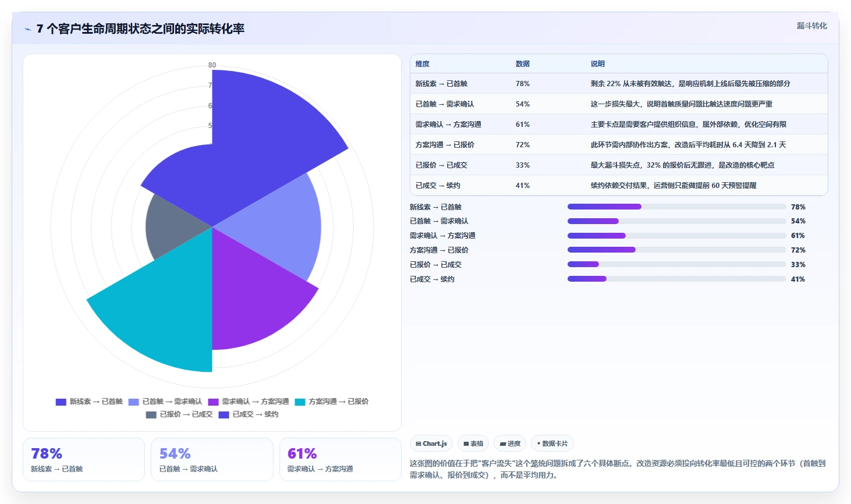Image resolution: width=851 pixels, height=504 pixels.
Task: Click the description starting 剩余 22% 从未被有效触达
Action: click(690, 84)
